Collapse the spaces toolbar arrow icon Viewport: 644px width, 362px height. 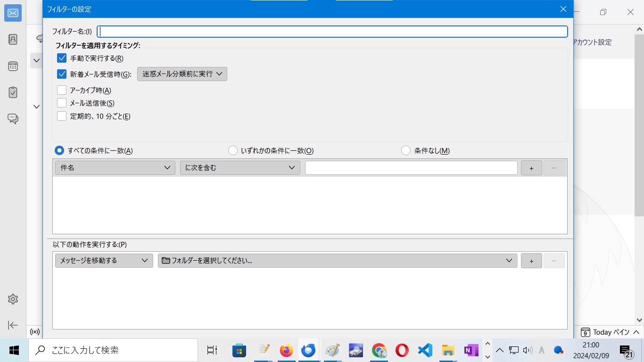(13, 325)
